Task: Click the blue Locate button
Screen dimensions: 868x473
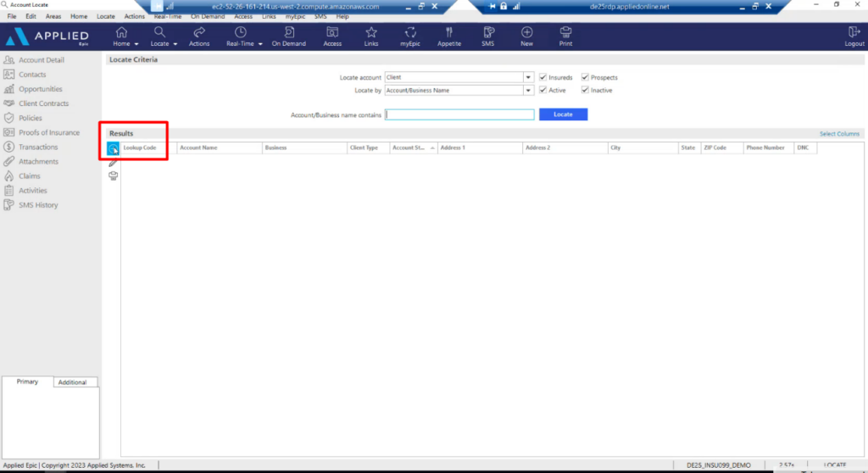Action: click(563, 114)
